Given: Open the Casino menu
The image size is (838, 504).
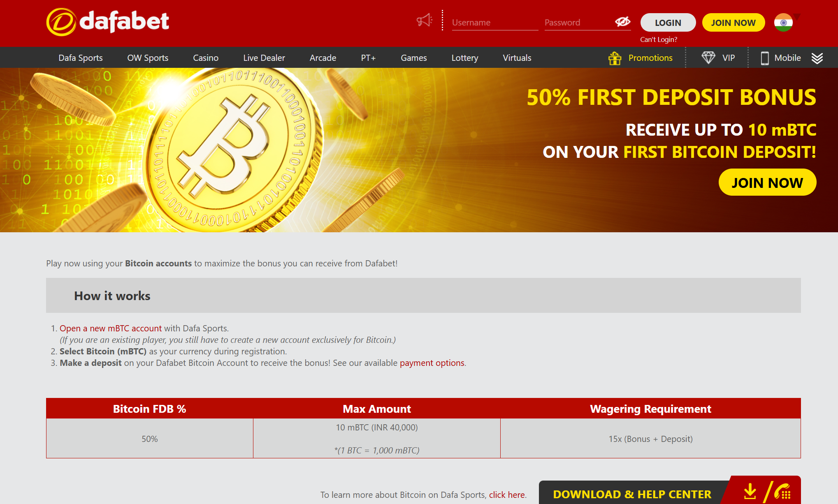Looking at the screenshot, I should point(206,58).
